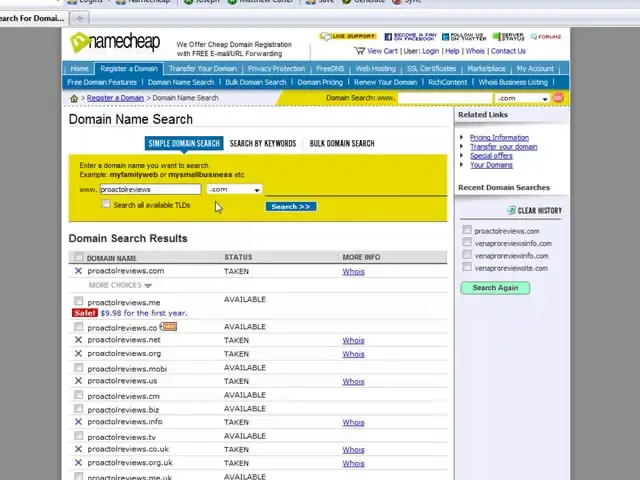Open Domain Pricing submenu link

320,82
